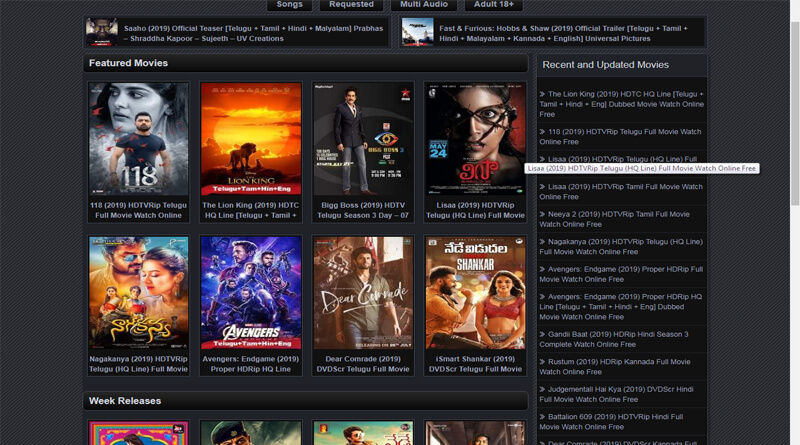Switch to Multi Audio tab
This screenshot has width=800, height=445.
pos(423,5)
